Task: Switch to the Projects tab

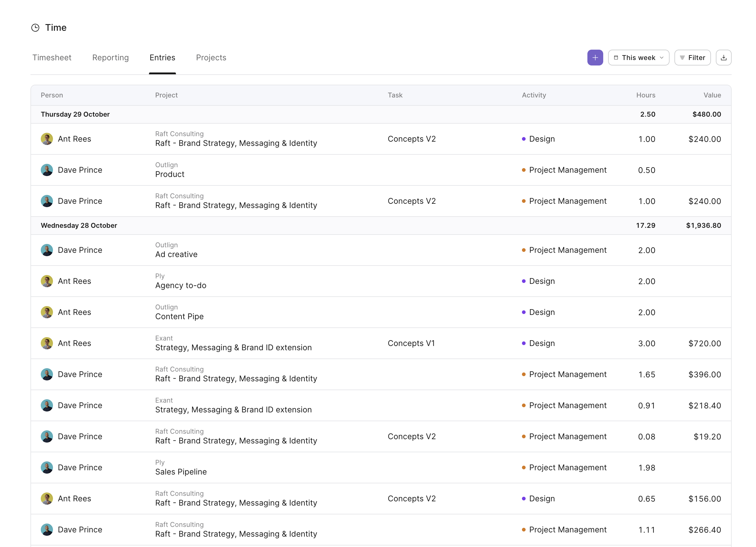Action: tap(211, 58)
